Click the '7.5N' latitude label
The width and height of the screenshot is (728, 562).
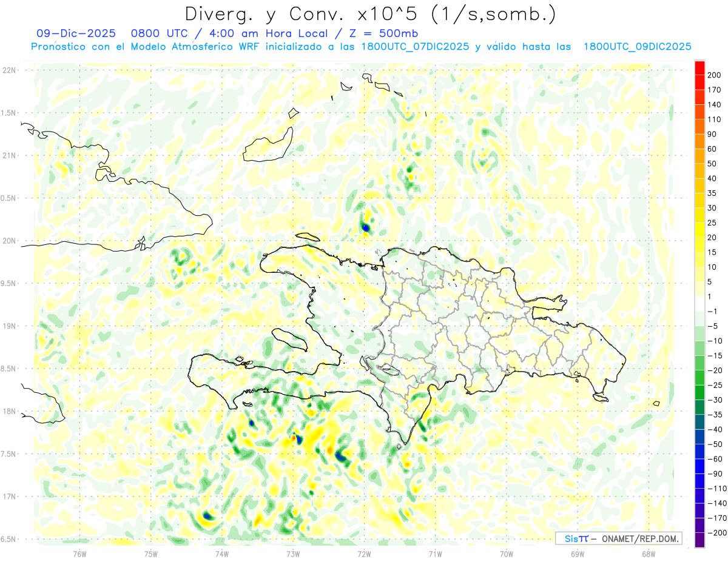point(9,454)
